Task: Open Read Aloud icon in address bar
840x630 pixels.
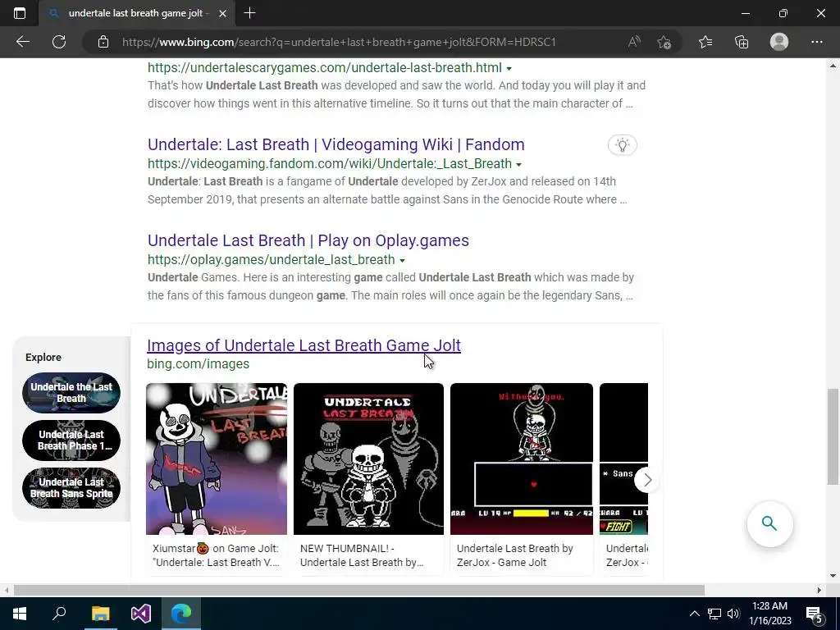Action: [x=634, y=42]
